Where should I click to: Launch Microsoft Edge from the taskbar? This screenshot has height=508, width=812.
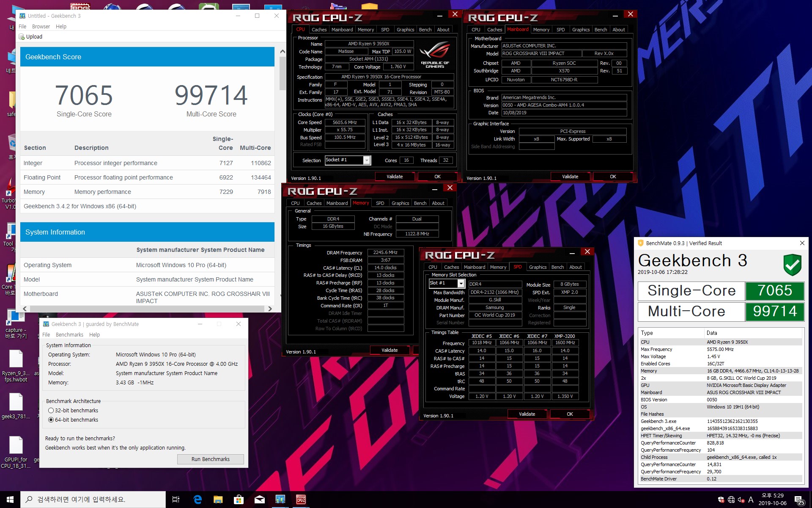point(197,500)
